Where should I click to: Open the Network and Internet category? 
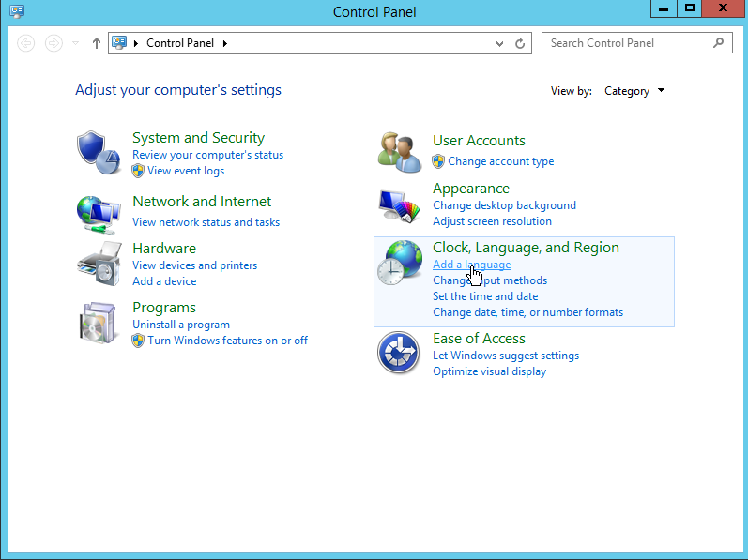tap(202, 201)
